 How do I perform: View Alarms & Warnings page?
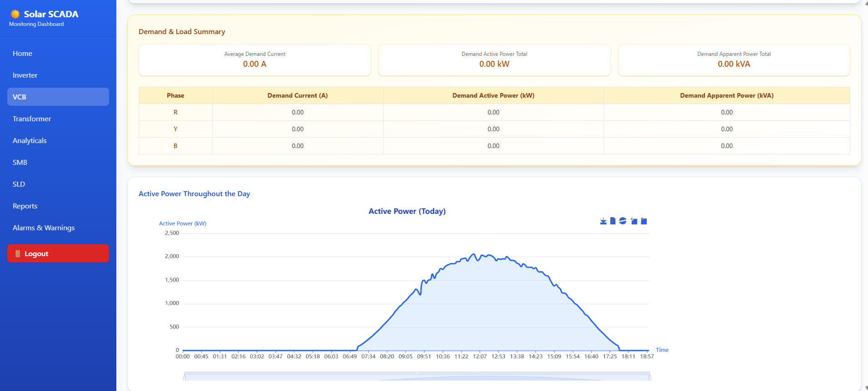44,228
